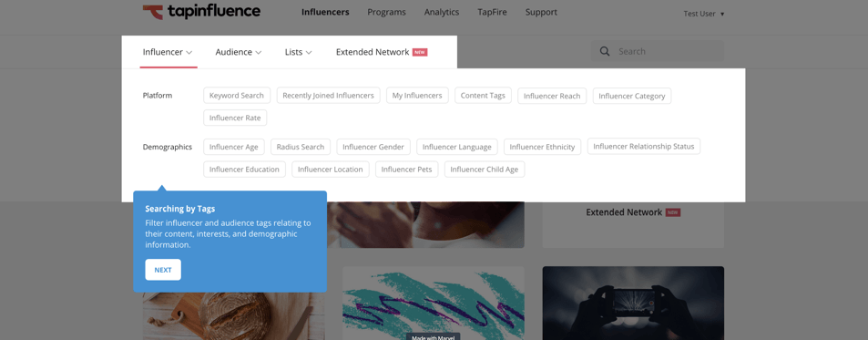Select the Influencer Rate filter
Viewport: 868px width, 340px height.
(x=235, y=118)
